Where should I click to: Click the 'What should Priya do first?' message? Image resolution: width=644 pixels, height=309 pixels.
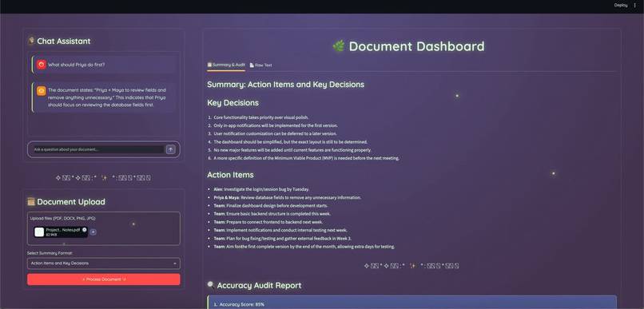(77, 65)
